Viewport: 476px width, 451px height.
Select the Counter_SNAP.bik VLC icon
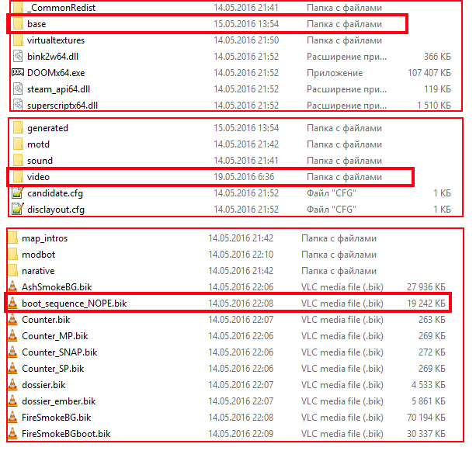(12, 352)
